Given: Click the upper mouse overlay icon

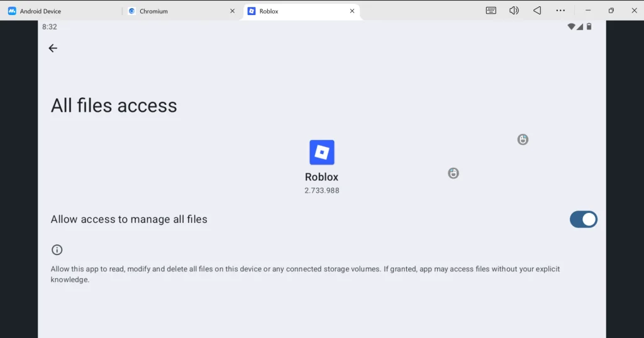Looking at the screenshot, I should (x=523, y=139).
